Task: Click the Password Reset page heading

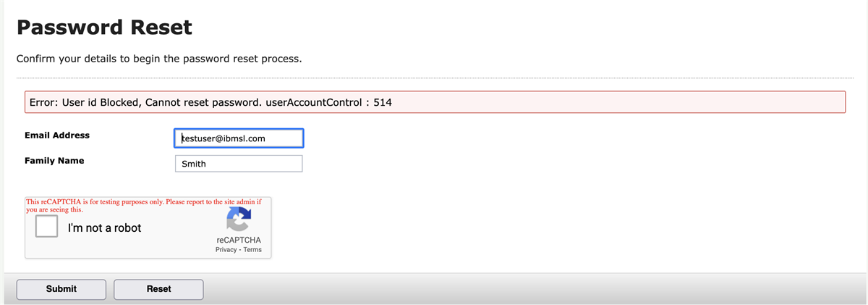Action: coord(104,28)
